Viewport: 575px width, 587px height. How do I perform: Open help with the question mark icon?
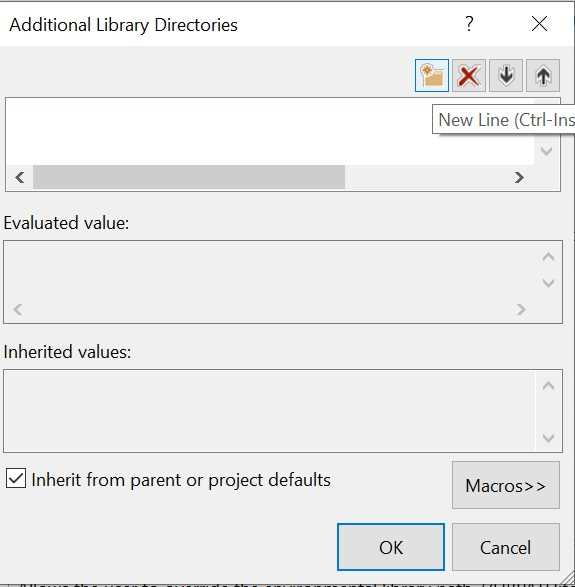[469, 24]
